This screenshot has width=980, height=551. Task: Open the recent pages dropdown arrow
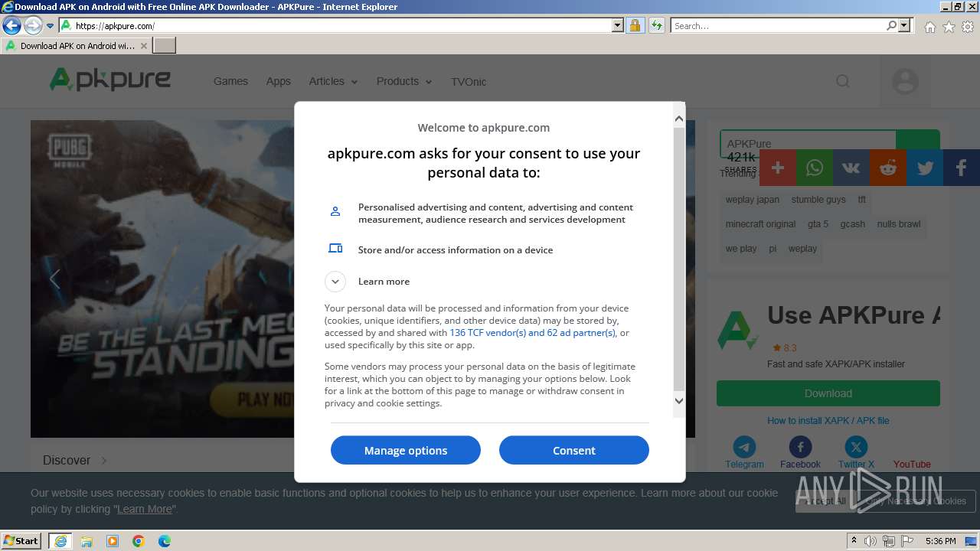click(50, 26)
